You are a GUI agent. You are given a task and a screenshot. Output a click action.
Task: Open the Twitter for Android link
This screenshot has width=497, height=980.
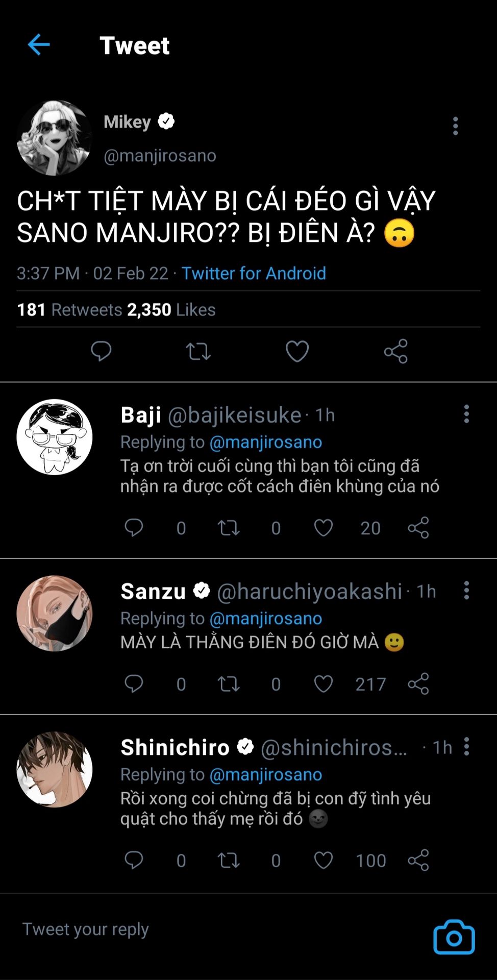pyautogui.click(x=254, y=273)
